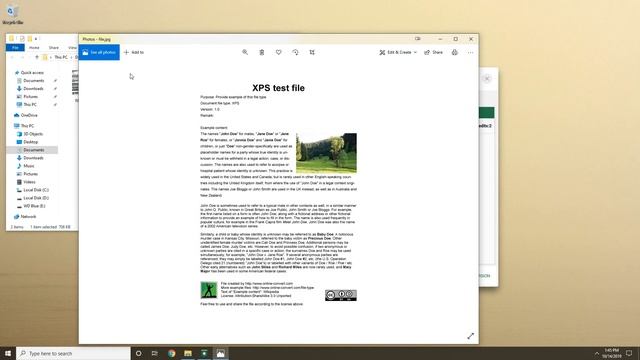640x360 pixels.
Task: Open Cortana circle icon on taskbar
Action: tap(138, 353)
